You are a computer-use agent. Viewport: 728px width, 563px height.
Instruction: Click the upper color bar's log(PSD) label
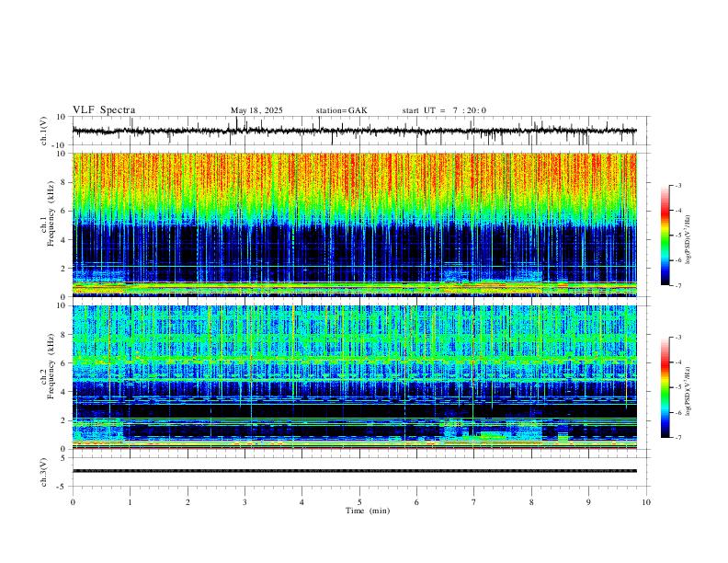coord(688,240)
